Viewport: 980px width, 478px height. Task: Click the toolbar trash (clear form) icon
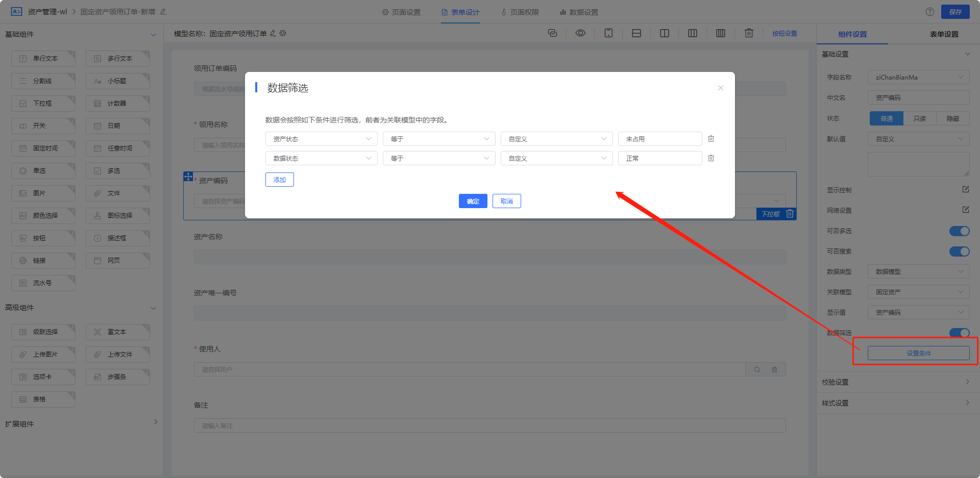click(x=749, y=33)
